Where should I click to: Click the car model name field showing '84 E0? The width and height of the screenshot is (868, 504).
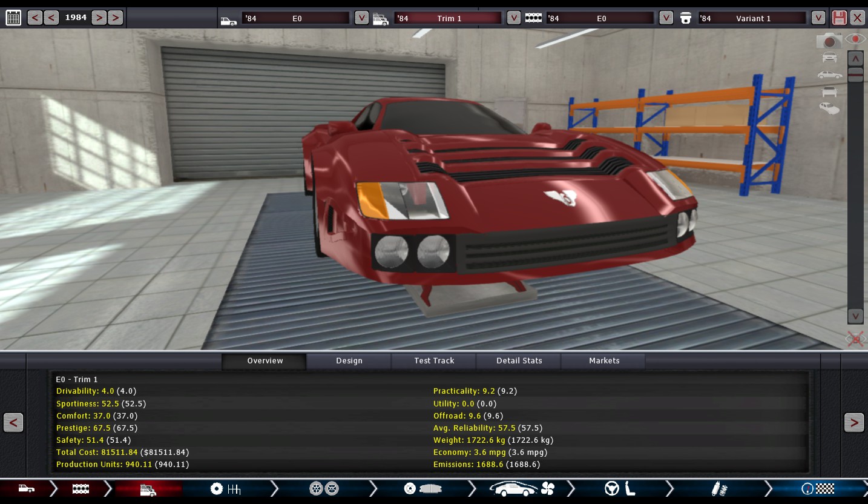pos(296,18)
